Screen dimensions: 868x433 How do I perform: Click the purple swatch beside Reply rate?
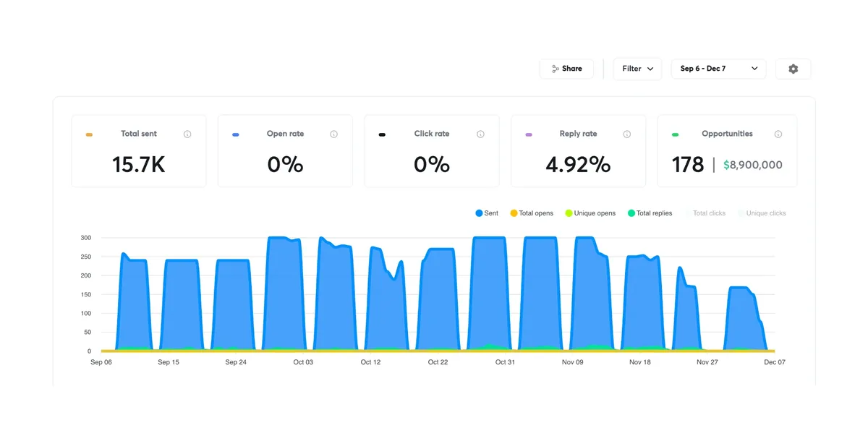529,134
